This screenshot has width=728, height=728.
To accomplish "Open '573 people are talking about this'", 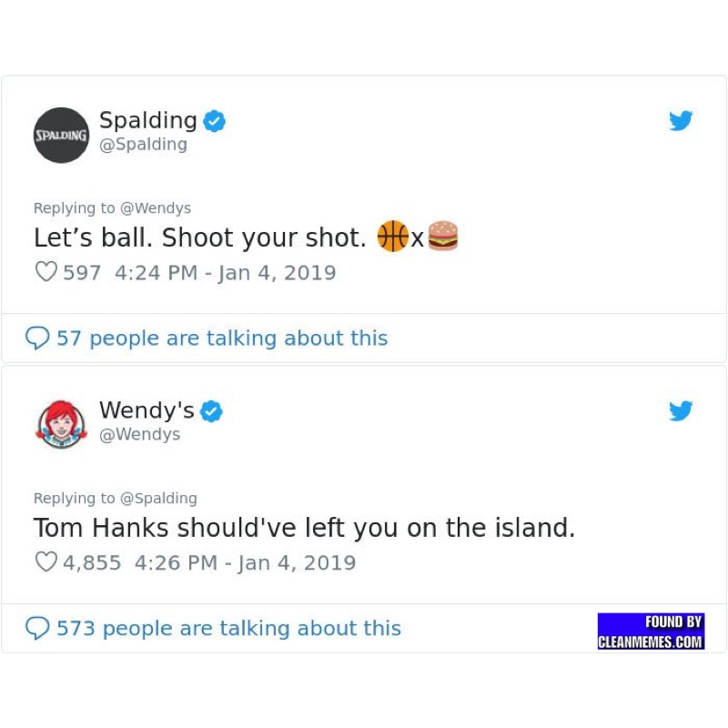I will [x=228, y=629].
